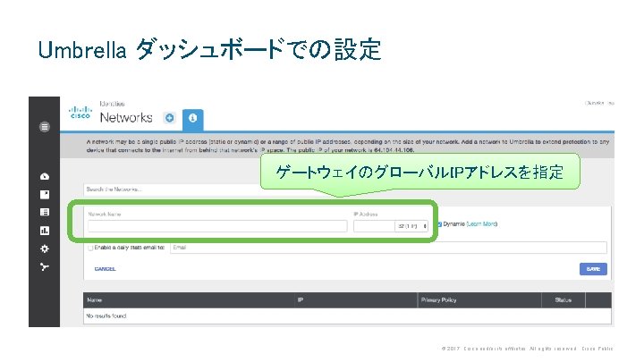Click the Email input field

pos(388,248)
